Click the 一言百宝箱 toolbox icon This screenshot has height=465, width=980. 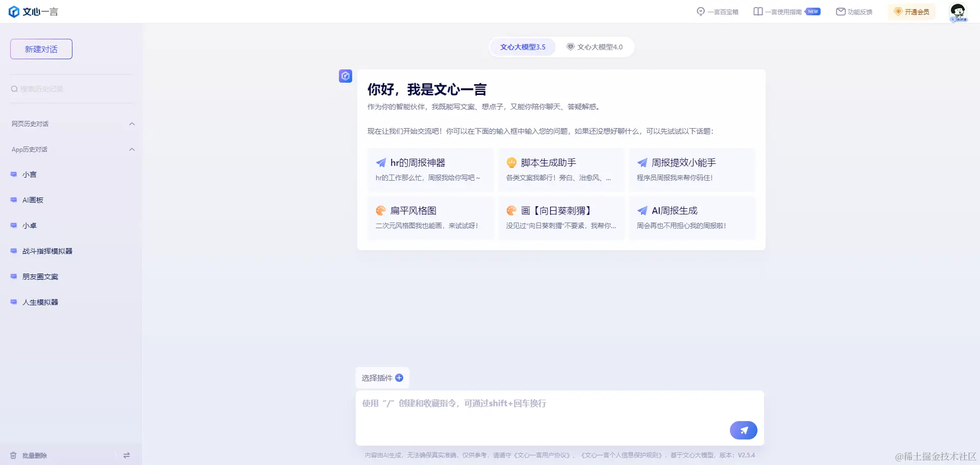click(x=701, y=12)
